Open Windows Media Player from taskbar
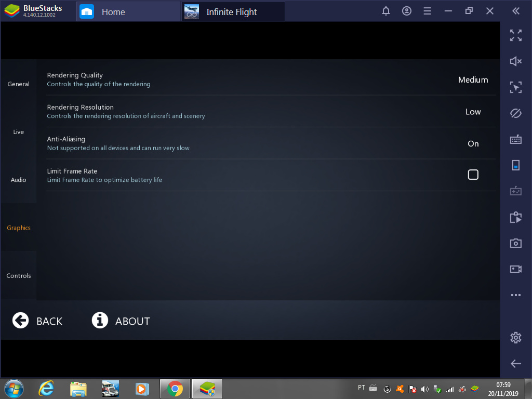The height and width of the screenshot is (399, 532). pos(142,389)
